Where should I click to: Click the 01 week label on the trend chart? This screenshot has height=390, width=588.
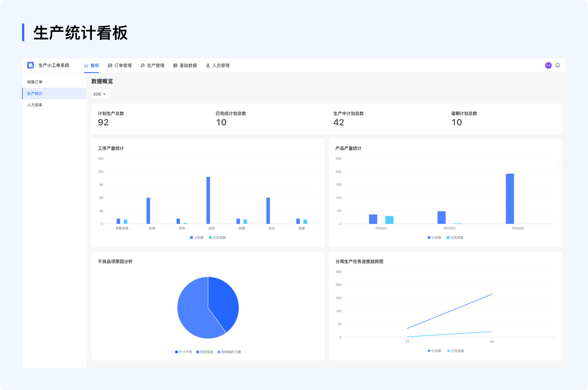(x=407, y=342)
